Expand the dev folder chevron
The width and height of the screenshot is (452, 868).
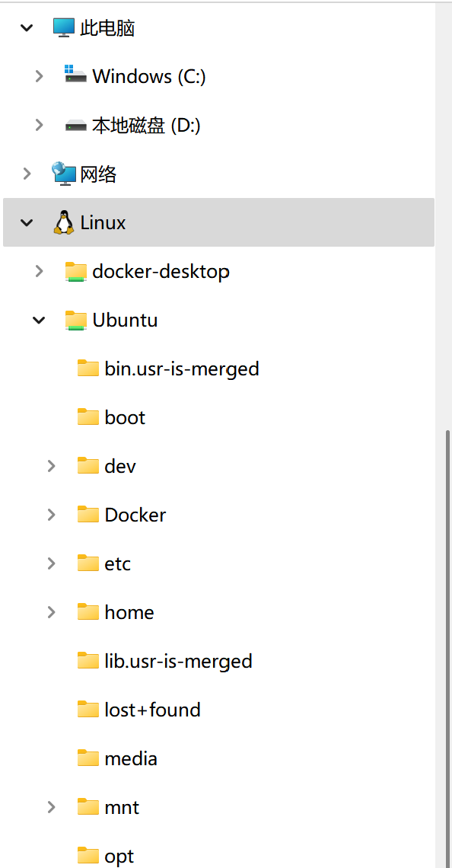click(x=51, y=465)
